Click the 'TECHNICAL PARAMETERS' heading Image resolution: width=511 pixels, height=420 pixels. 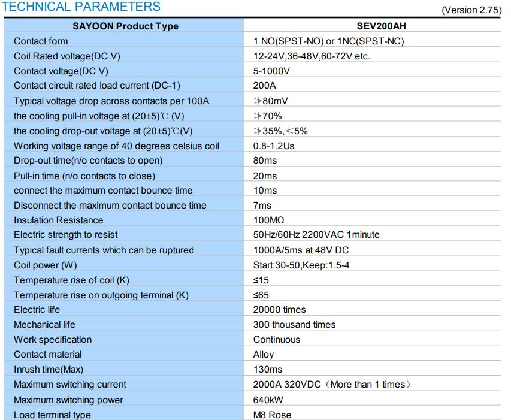tap(81, 7)
